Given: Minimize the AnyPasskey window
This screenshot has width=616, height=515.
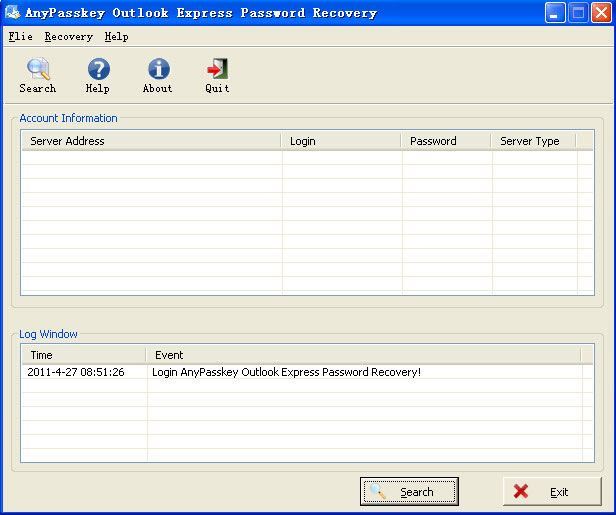Looking at the screenshot, I should 555,13.
